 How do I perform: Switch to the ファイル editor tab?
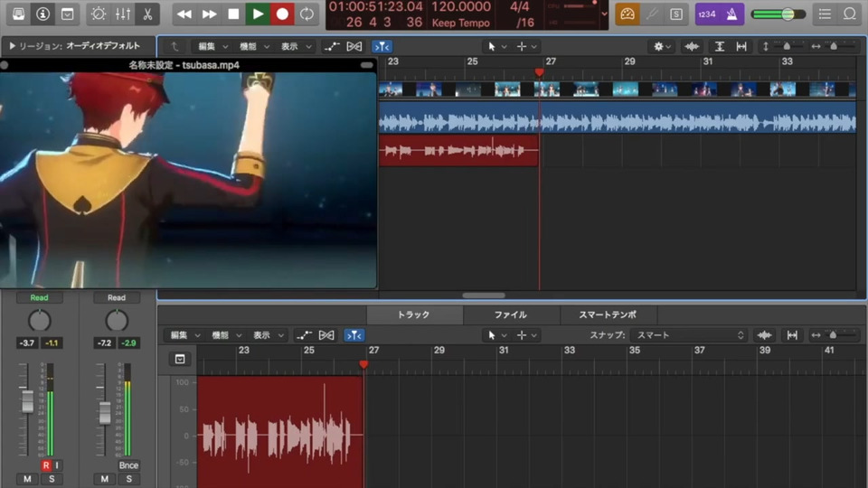pos(511,314)
